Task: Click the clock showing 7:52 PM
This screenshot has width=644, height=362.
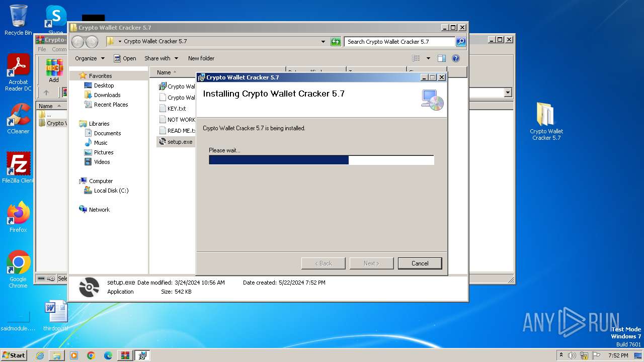Action: (x=618, y=355)
